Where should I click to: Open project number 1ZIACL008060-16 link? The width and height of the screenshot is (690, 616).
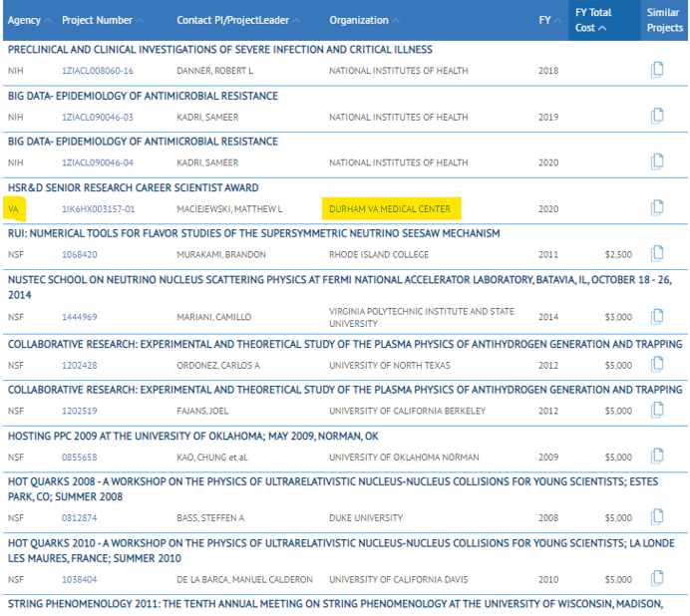pyautogui.click(x=98, y=71)
